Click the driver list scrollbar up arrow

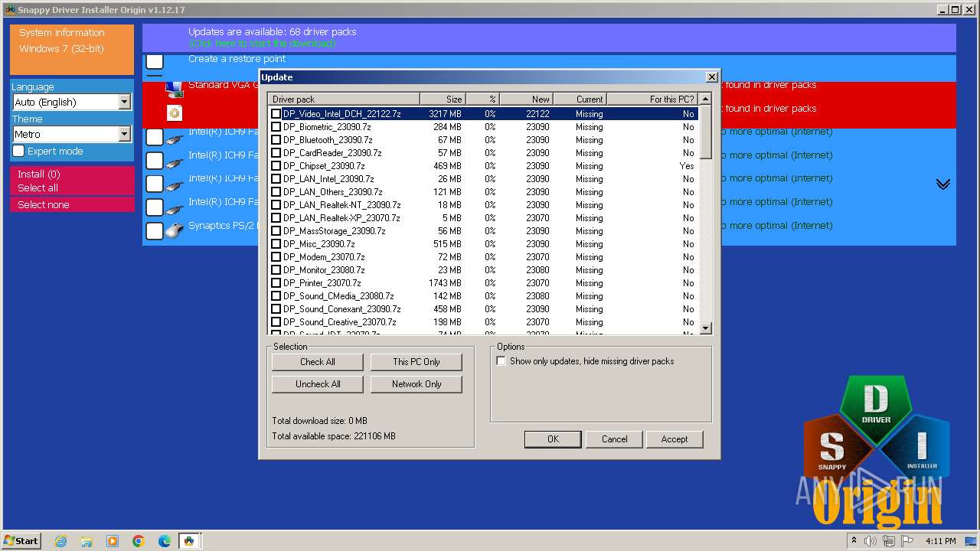click(706, 99)
